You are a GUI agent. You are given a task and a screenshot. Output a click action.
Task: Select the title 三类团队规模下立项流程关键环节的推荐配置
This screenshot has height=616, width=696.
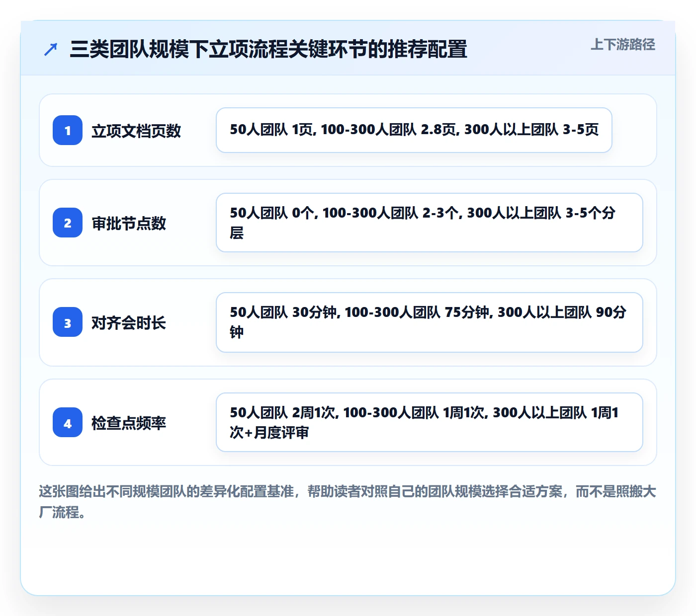(x=268, y=49)
